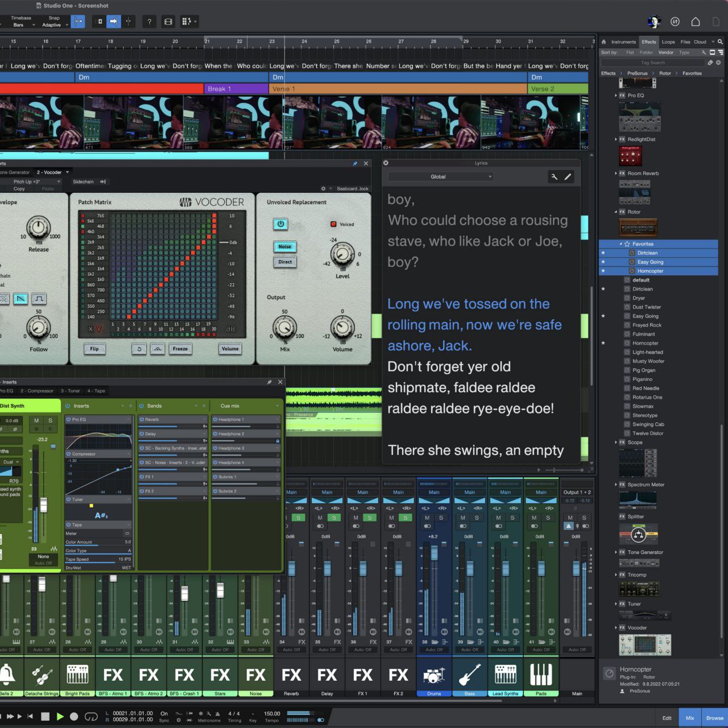Toggle the Compressor insert power button
Viewport: 728px width, 728px height.
[x=69, y=454]
